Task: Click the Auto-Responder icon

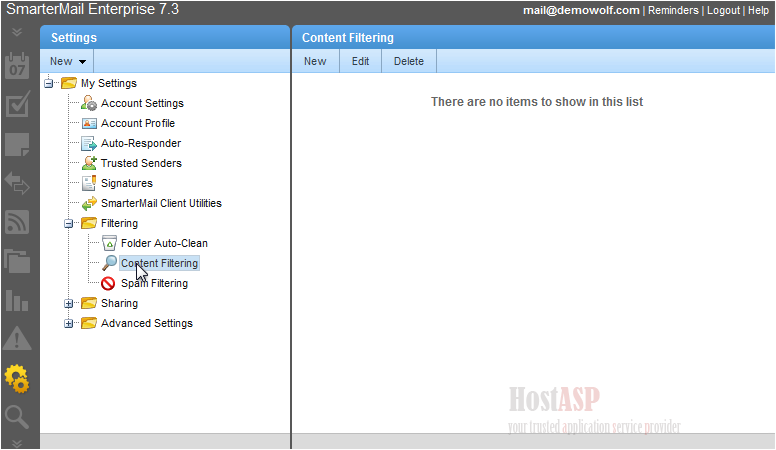Action: (x=89, y=144)
